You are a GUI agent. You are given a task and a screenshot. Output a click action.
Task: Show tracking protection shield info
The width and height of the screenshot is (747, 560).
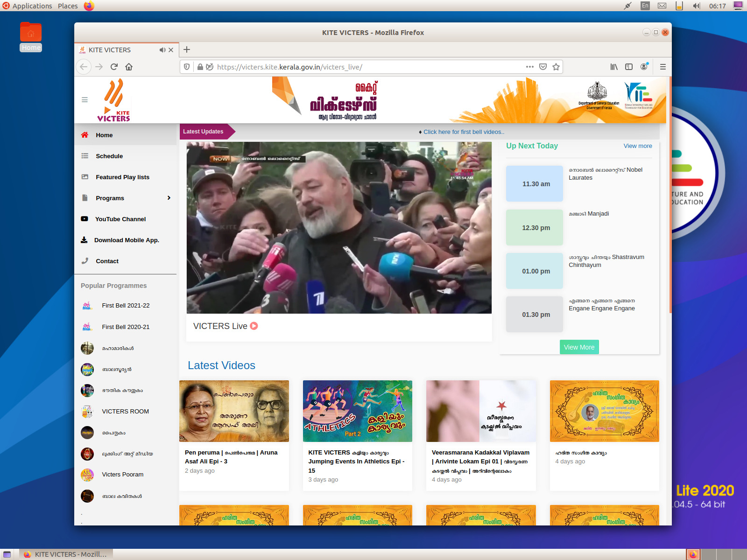pos(187,67)
